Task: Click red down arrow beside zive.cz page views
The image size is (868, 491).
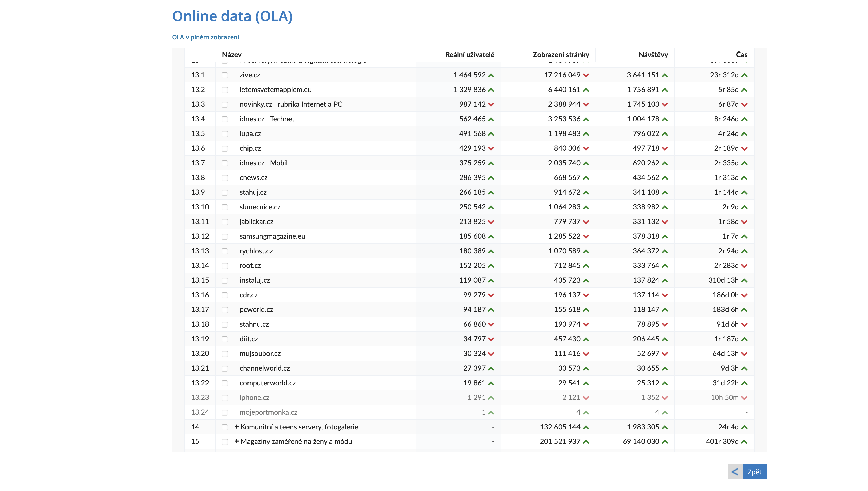Action: (x=586, y=75)
